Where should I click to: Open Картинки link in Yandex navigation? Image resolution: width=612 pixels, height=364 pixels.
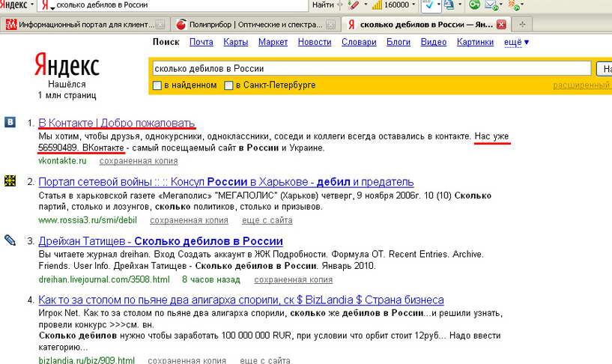pyautogui.click(x=475, y=42)
